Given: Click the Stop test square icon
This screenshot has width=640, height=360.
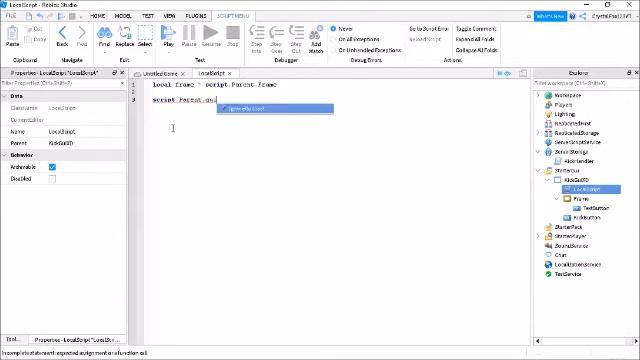Looking at the screenshot, I should 233,33.
